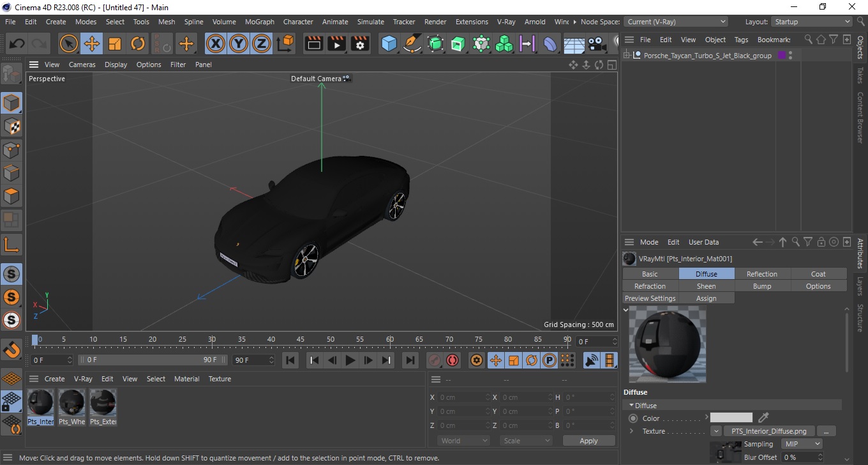This screenshot has height=465, width=868.
Task: Add a Cube primitive object
Action: click(389, 44)
